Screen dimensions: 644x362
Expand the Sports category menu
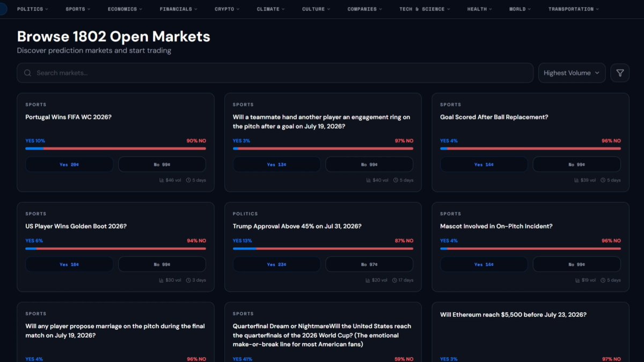(x=78, y=9)
